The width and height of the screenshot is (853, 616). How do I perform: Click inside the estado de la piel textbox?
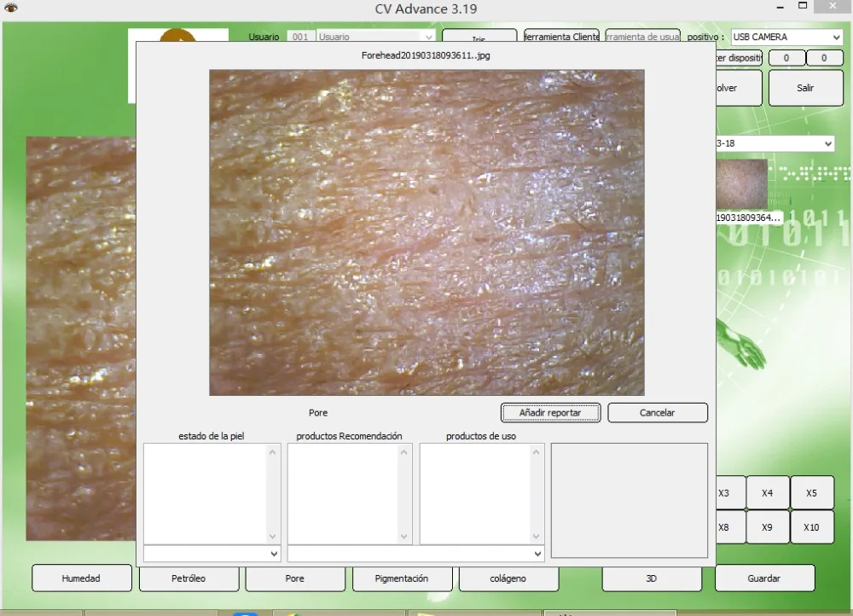point(206,493)
